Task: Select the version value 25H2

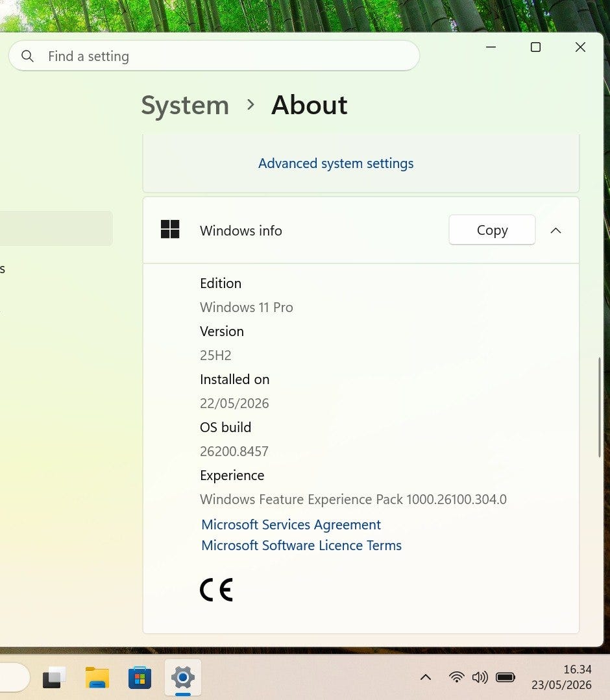Action: [x=215, y=356]
